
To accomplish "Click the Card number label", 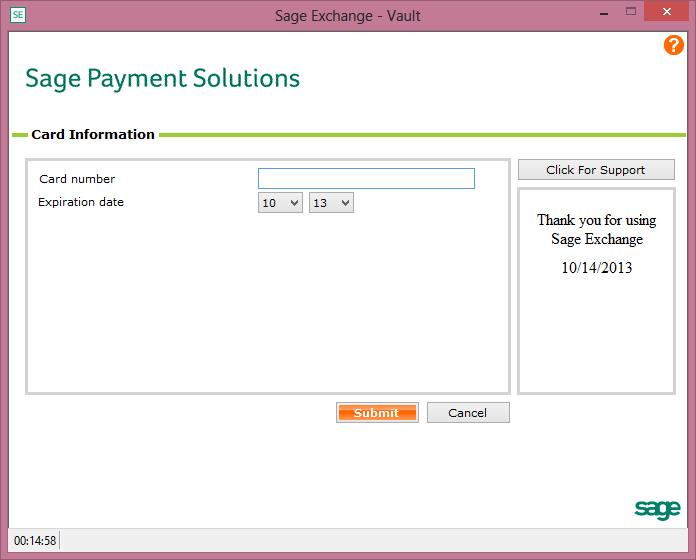I will point(77,179).
